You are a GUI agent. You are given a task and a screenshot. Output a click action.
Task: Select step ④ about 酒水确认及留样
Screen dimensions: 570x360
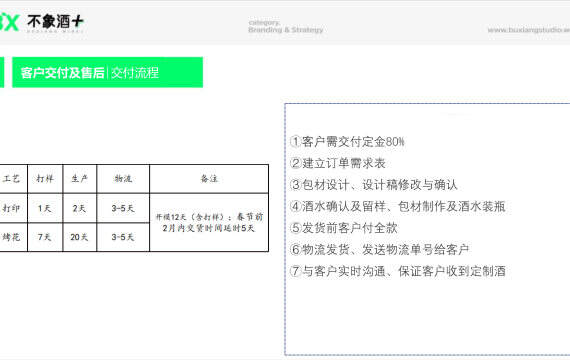coord(398,206)
